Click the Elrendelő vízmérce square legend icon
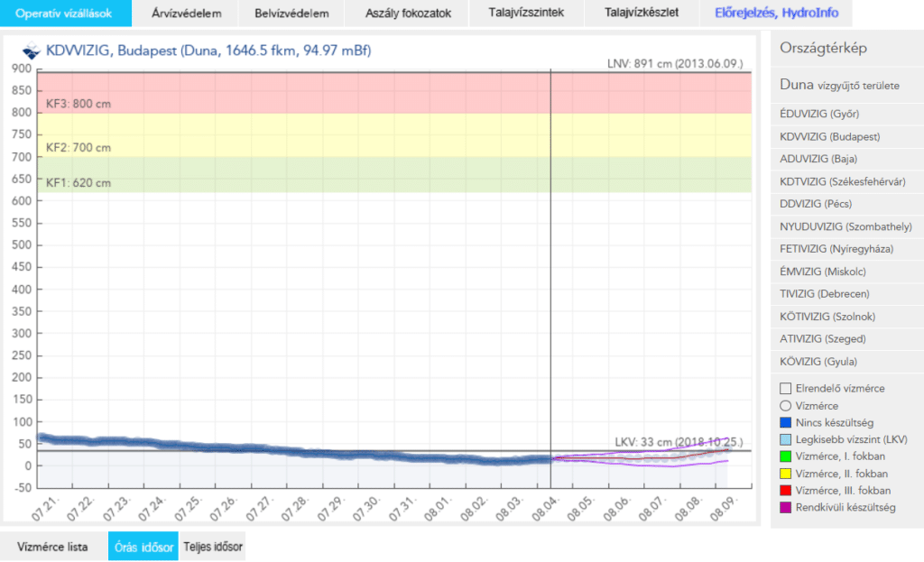924x562 pixels. click(x=786, y=389)
